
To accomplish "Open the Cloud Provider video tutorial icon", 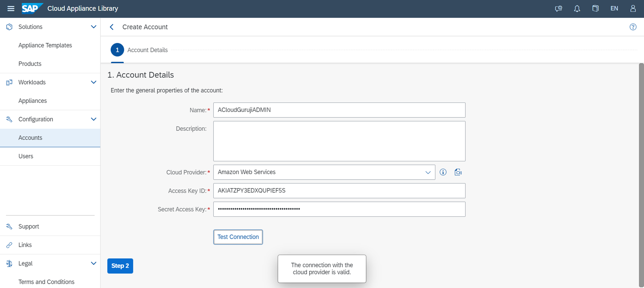I will [x=458, y=172].
